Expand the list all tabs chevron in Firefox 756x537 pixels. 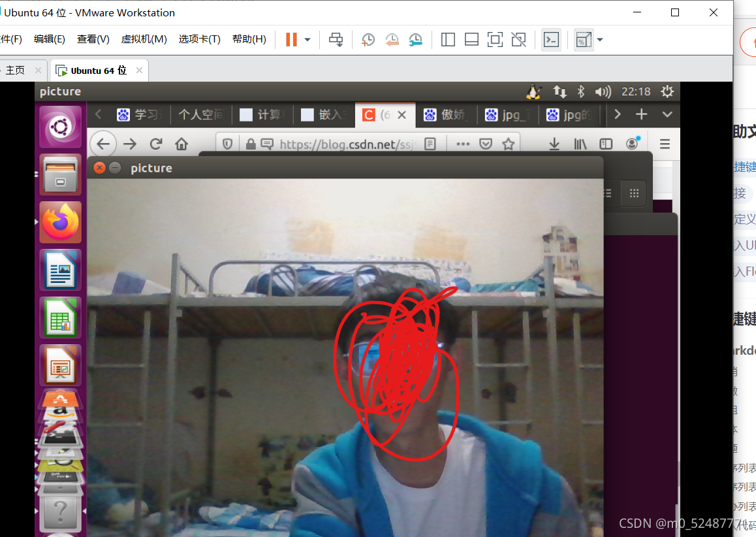pyautogui.click(x=667, y=114)
